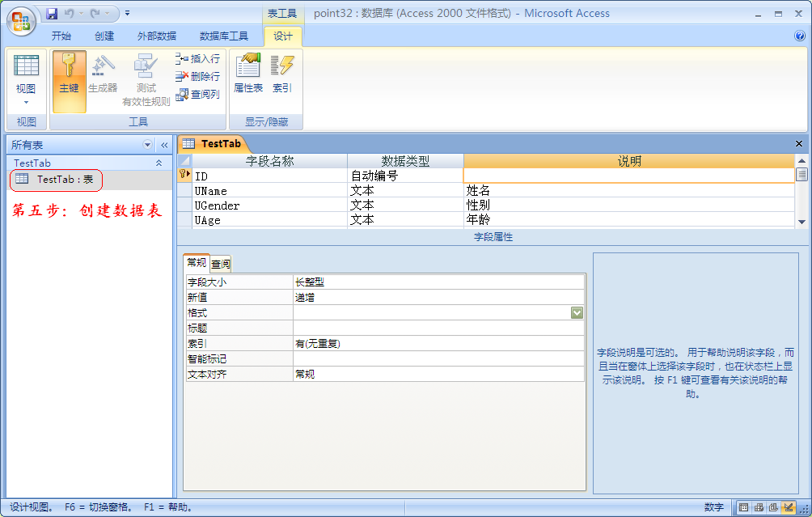Click the 年龄 description cell
Image resolution: width=812 pixels, height=517 pixels.
[x=629, y=219]
